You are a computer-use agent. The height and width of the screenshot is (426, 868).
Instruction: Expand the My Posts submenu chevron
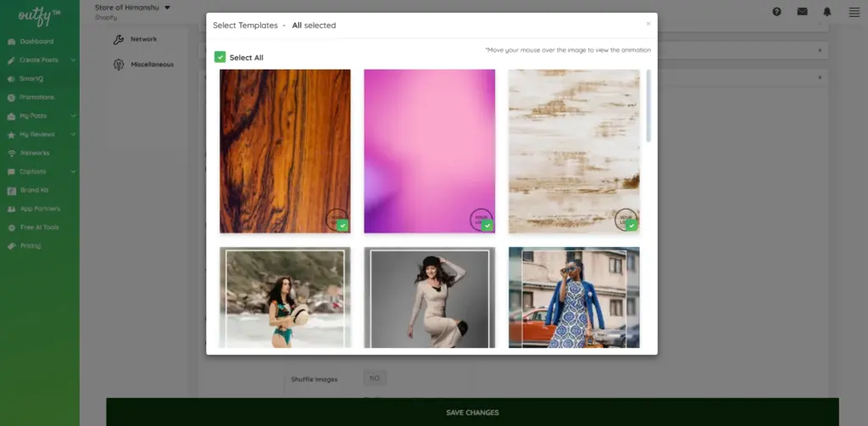(74, 116)
